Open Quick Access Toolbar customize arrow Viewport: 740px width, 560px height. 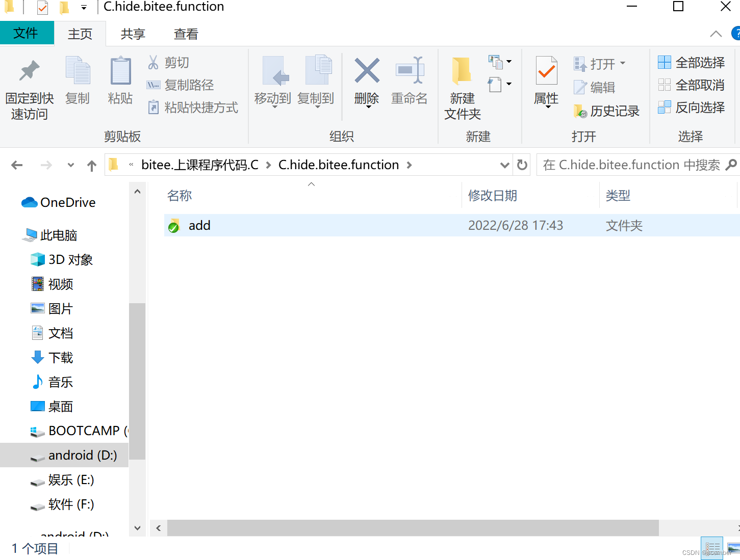(x=84, y=8)
